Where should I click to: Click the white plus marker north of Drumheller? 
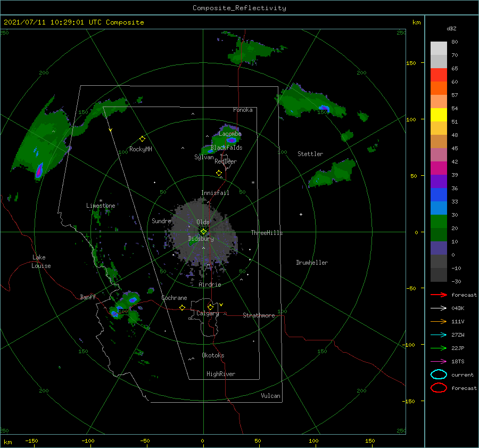(301, 214)
